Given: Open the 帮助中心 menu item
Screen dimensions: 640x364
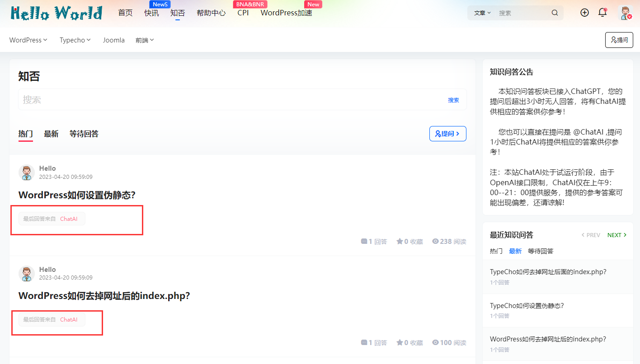Looking at the screenshot, I should click(x=211, y=13).
